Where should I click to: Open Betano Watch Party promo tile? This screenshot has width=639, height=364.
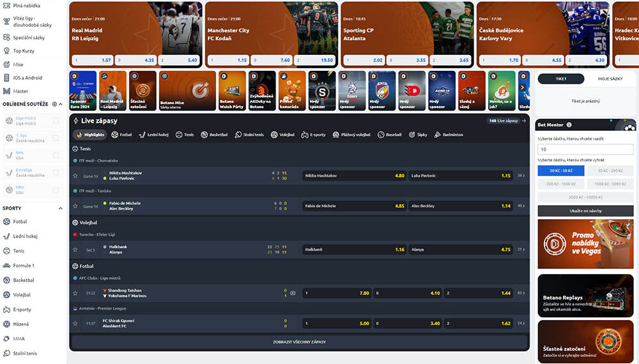tap(232, 91)
